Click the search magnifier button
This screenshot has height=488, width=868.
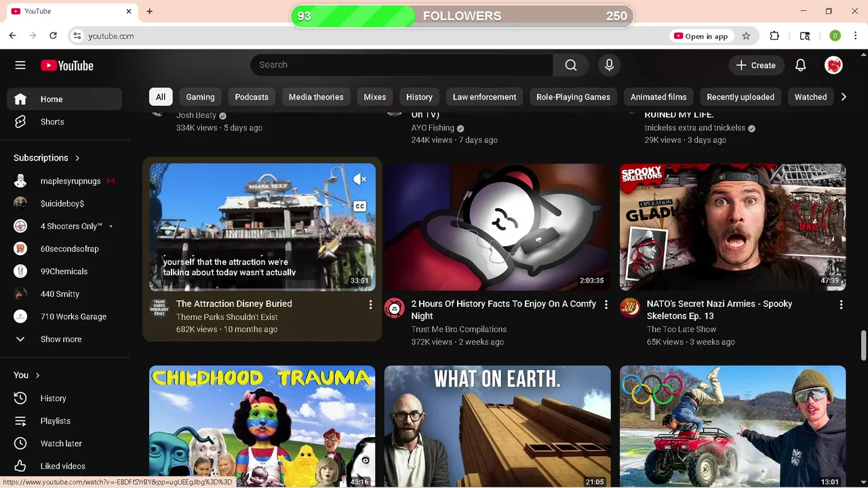tap(571, 65)
